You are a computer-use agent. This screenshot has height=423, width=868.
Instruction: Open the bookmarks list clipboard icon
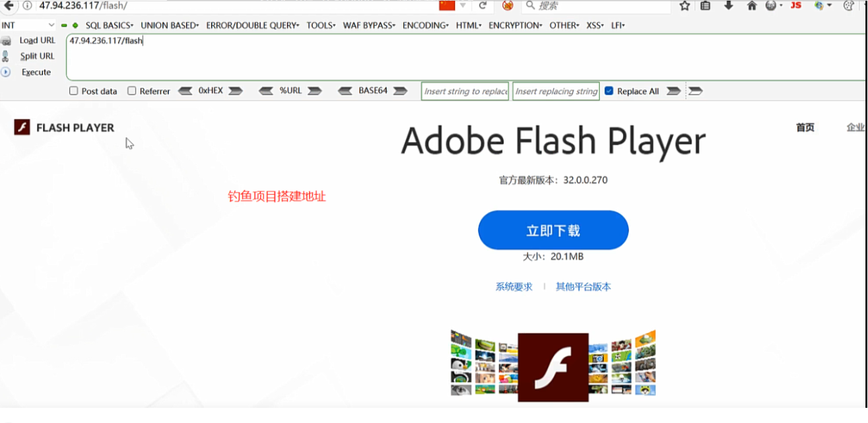point(706,5)
